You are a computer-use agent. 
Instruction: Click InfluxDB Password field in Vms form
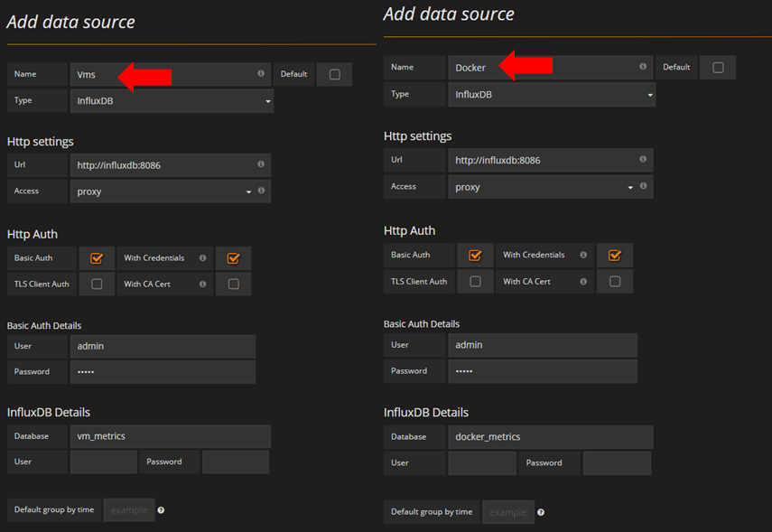[236, 462]
